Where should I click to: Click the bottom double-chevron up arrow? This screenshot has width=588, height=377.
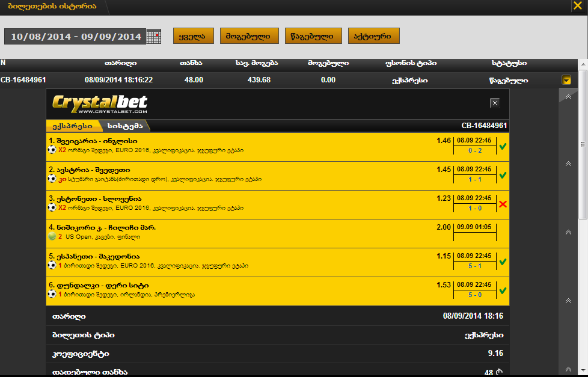tap(569, 369)
